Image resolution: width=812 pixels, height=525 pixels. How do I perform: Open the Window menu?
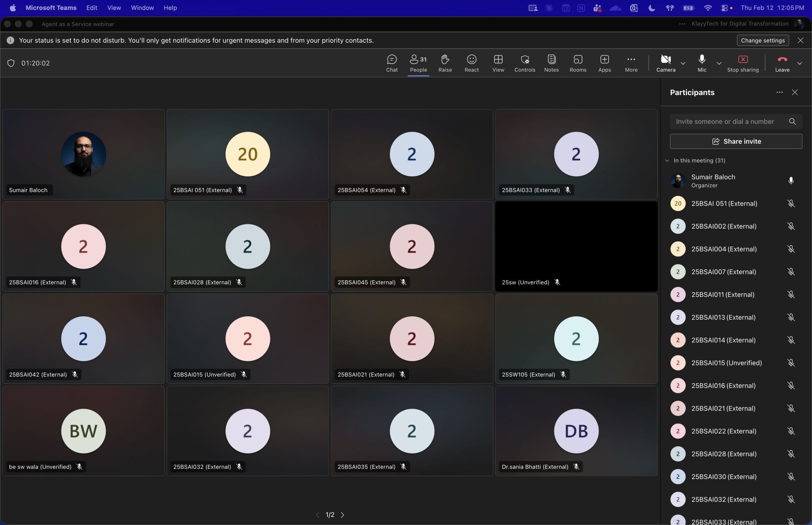point(142,8)
